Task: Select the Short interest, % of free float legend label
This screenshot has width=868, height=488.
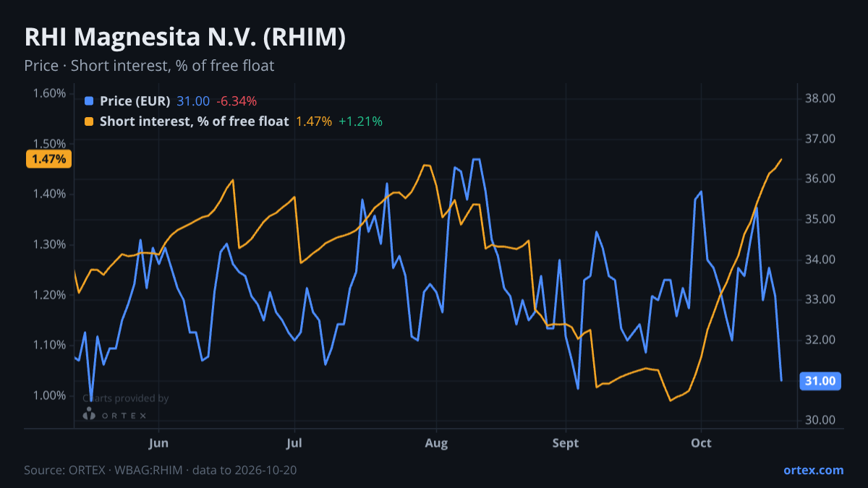Action: click(194, 121)
